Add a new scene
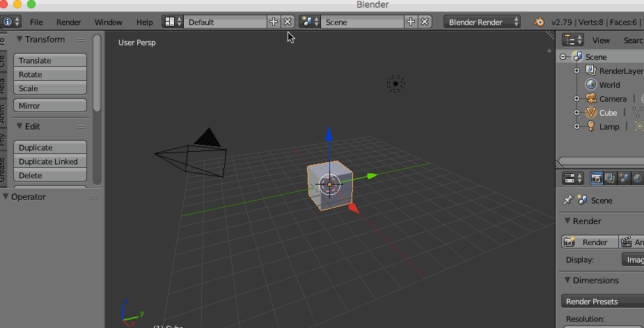The height and width of the screenshot is (328, 644). [411, 22]
